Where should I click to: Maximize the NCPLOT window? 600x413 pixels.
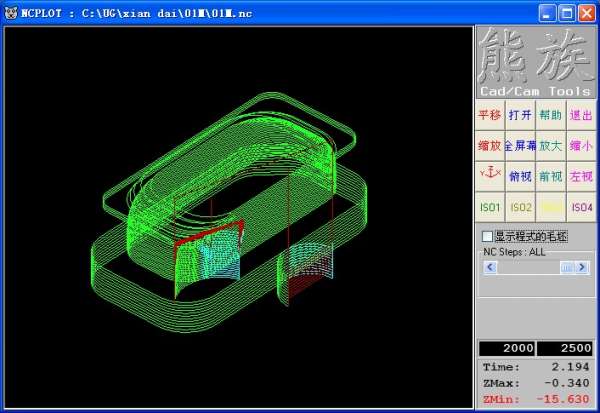coord(567,13)
